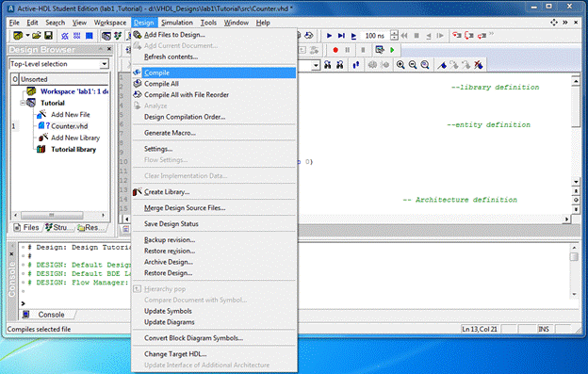Click the console vertical scrollbar thumb
588x374 pixels.
pos(574,257)
